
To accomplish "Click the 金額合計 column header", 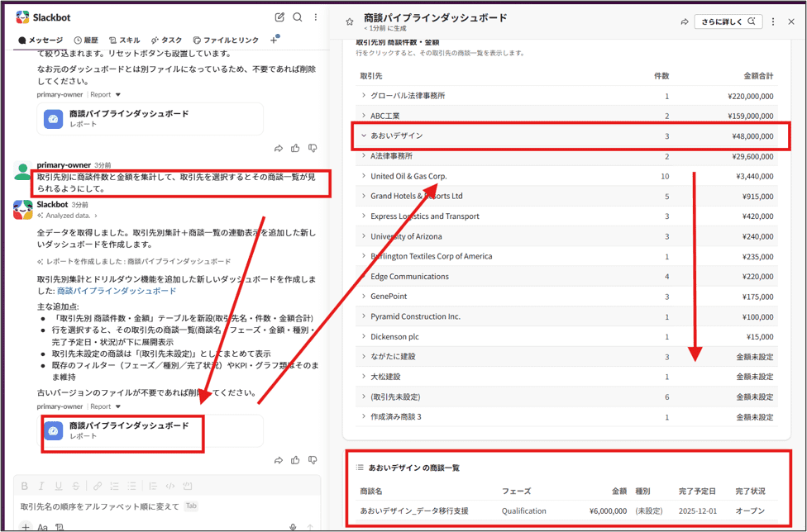I will 758,75.
